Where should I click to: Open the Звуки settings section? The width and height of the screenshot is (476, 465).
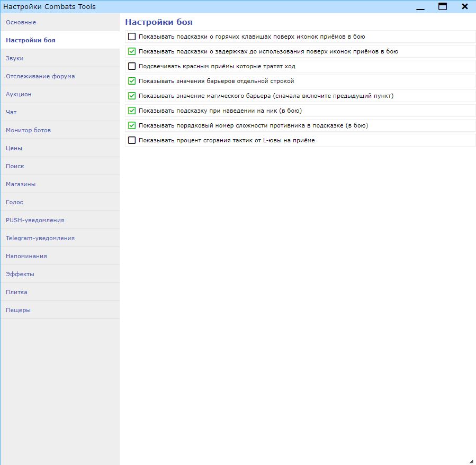click(x=60, y=58)
